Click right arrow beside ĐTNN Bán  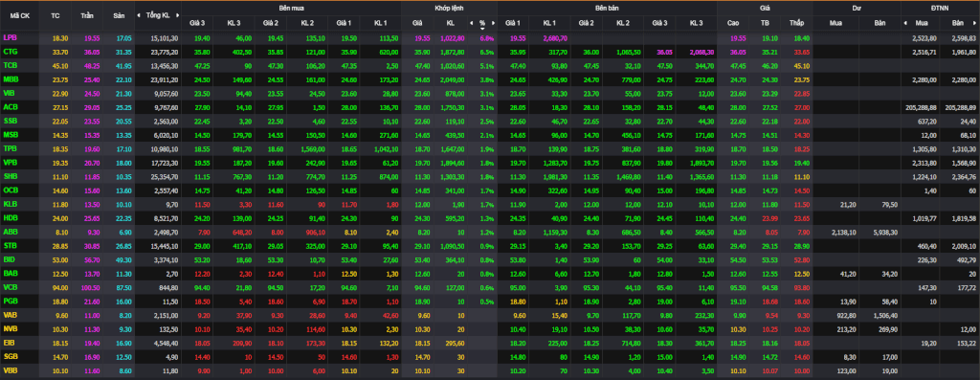976,23
